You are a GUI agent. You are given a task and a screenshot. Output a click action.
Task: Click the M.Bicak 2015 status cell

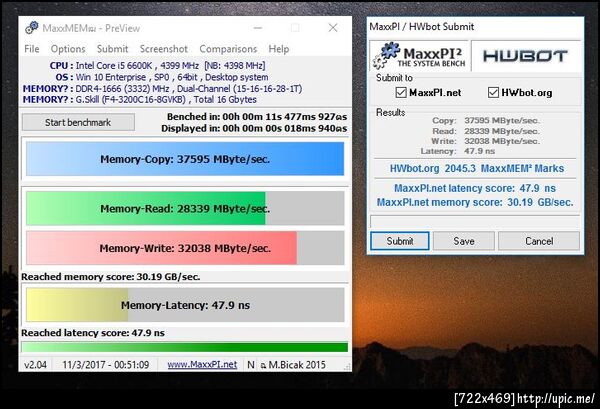pyautogui.click(x=293, y=365)
